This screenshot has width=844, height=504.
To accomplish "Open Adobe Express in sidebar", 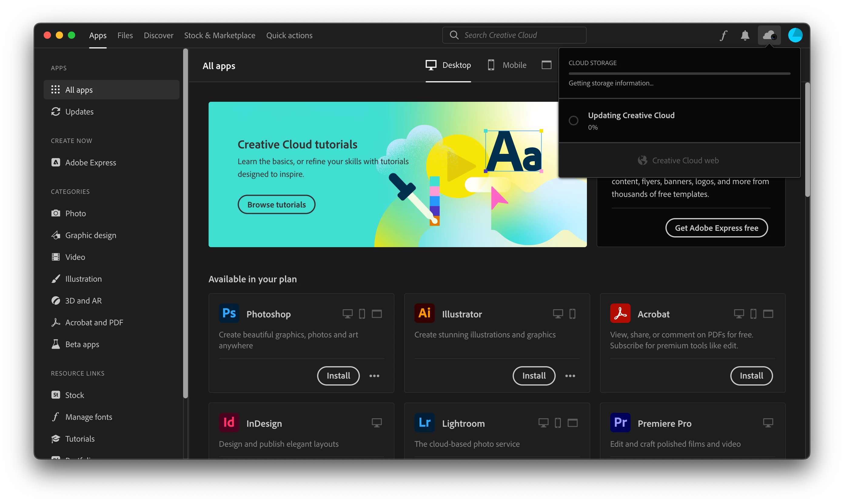I will [x=90, y=163].
